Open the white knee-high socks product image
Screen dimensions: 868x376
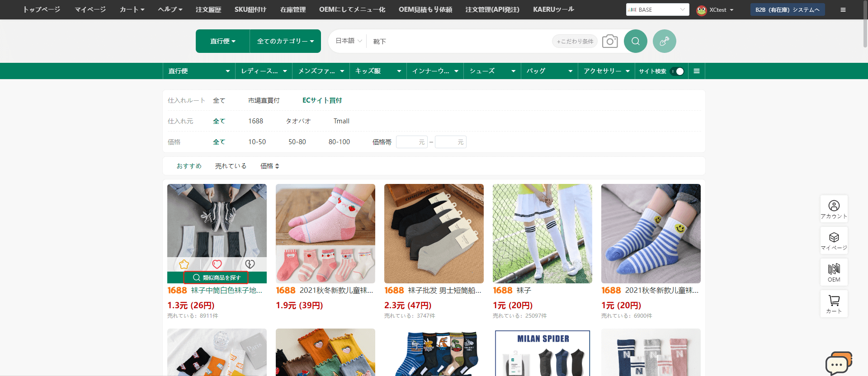(x=542, y=234)
